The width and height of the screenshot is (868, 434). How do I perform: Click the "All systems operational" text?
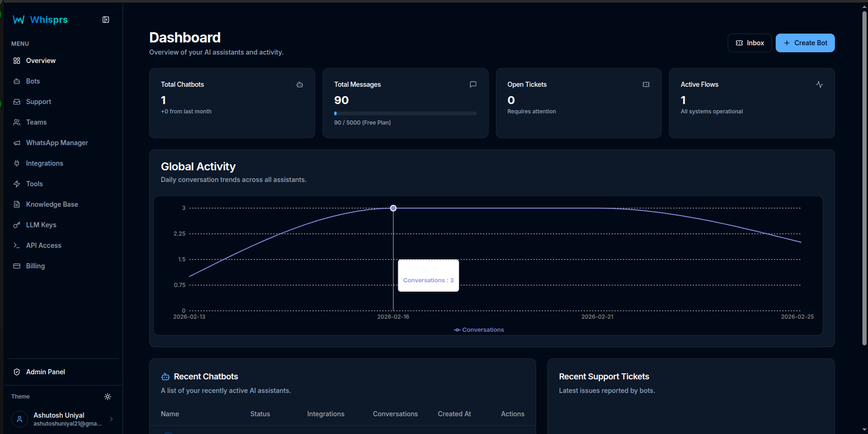tap(712, 112)
